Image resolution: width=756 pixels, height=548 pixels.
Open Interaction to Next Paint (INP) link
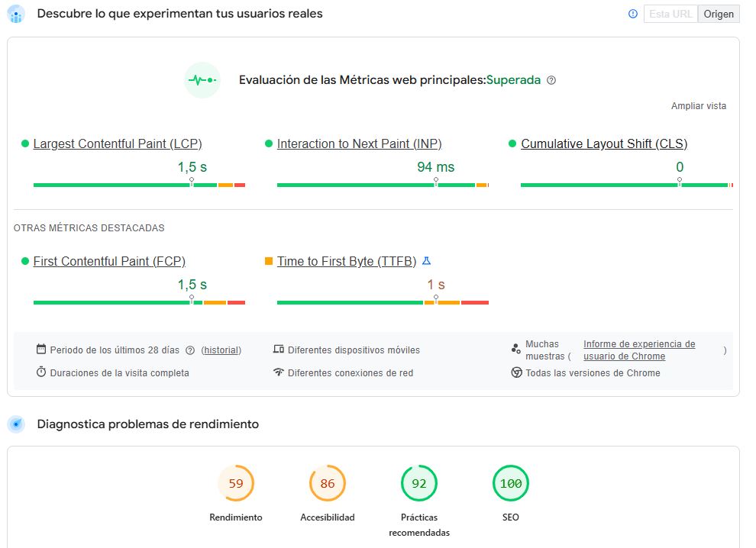(359, 143)
